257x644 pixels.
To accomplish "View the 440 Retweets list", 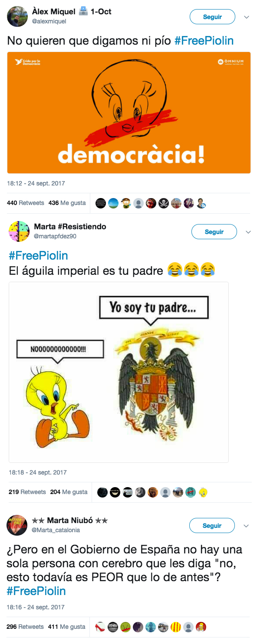I will [x=26, y=203].
